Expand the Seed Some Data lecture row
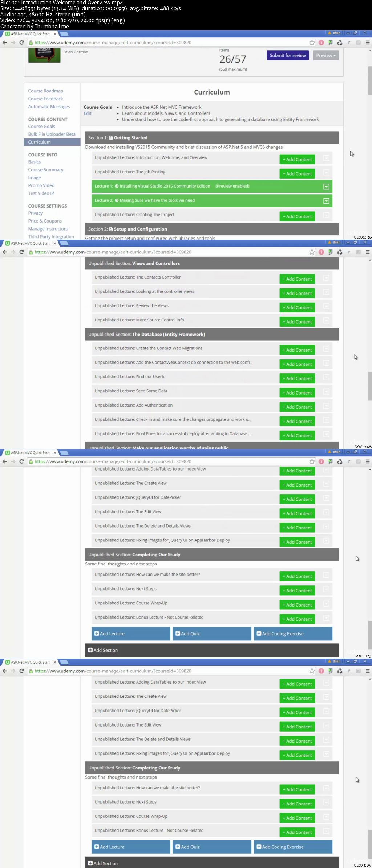The height and width of the screenshot is (868, 372). (326, 392)
